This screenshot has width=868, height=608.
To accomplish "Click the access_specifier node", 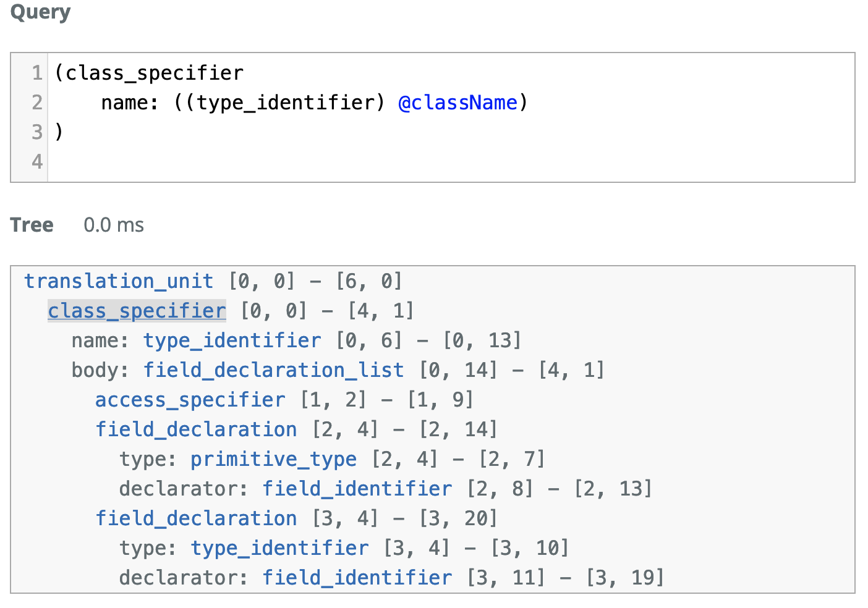I will point(190,400).
